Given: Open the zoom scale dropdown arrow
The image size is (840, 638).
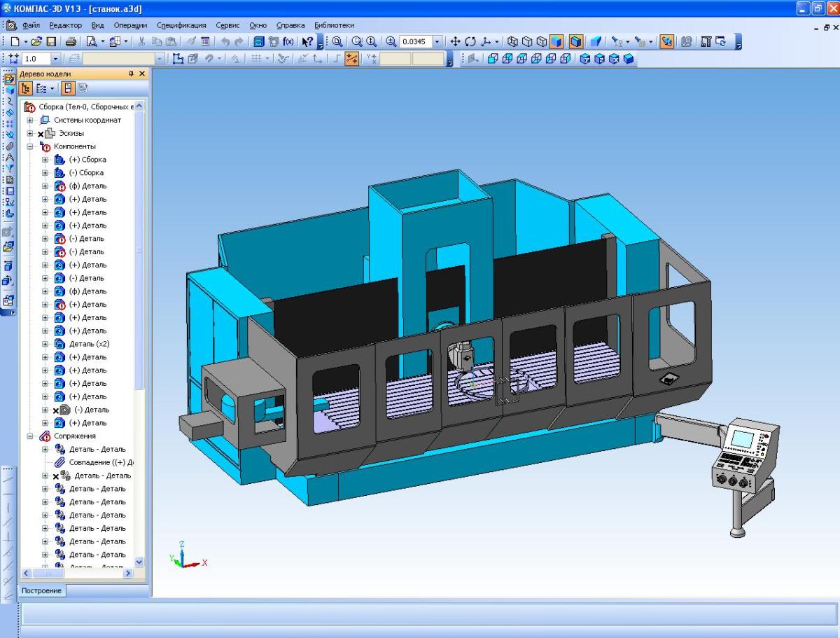Looking at the screenshot, I should tap(437, 42).
